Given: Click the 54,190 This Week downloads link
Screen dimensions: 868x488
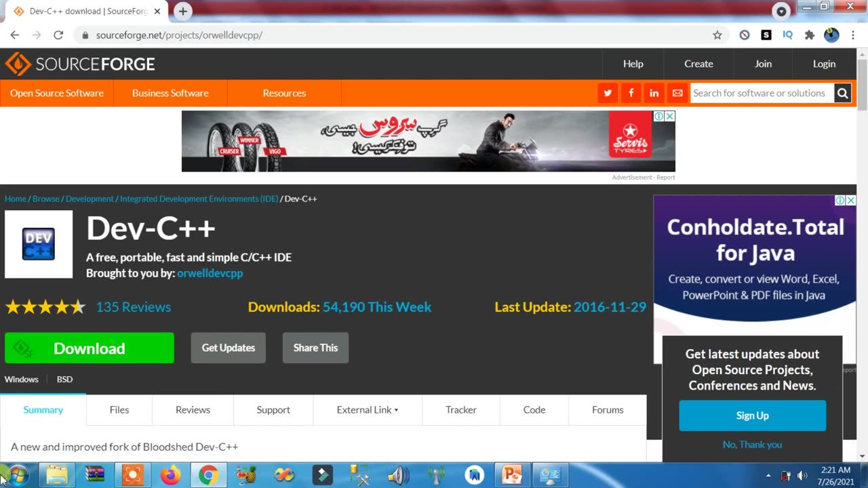Looking at the screenshot, I should pos(377,307).
